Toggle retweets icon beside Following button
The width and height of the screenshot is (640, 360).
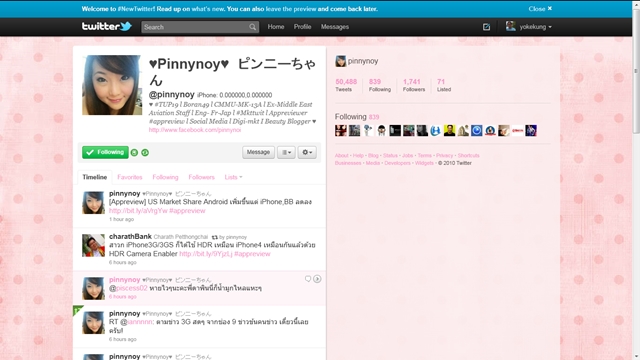click(145, 153)
